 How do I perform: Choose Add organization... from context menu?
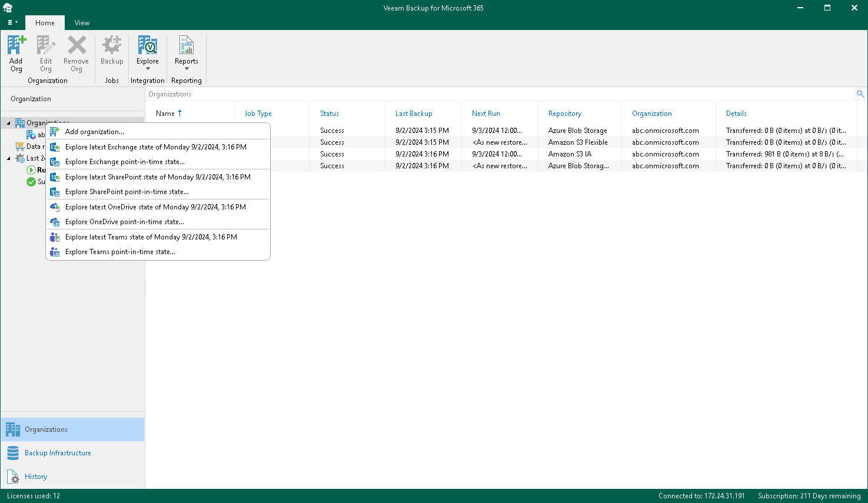158,132
